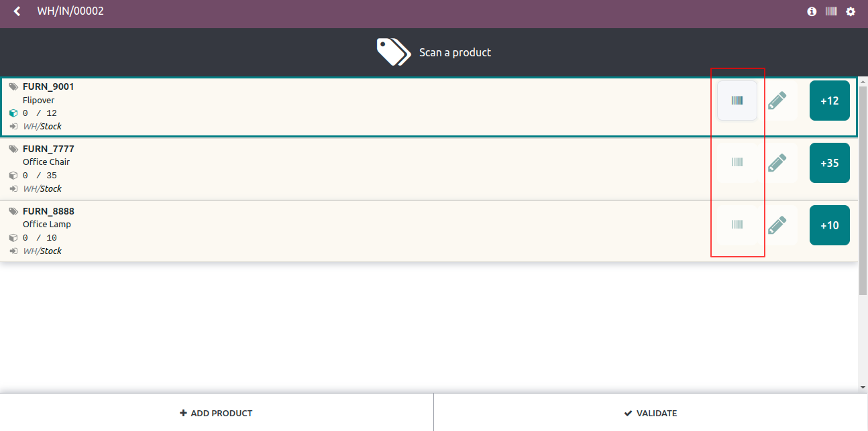Edit the Office Lamp line with pencil
The height and width of the screenshot is (431, 868).
coord(777,225)
